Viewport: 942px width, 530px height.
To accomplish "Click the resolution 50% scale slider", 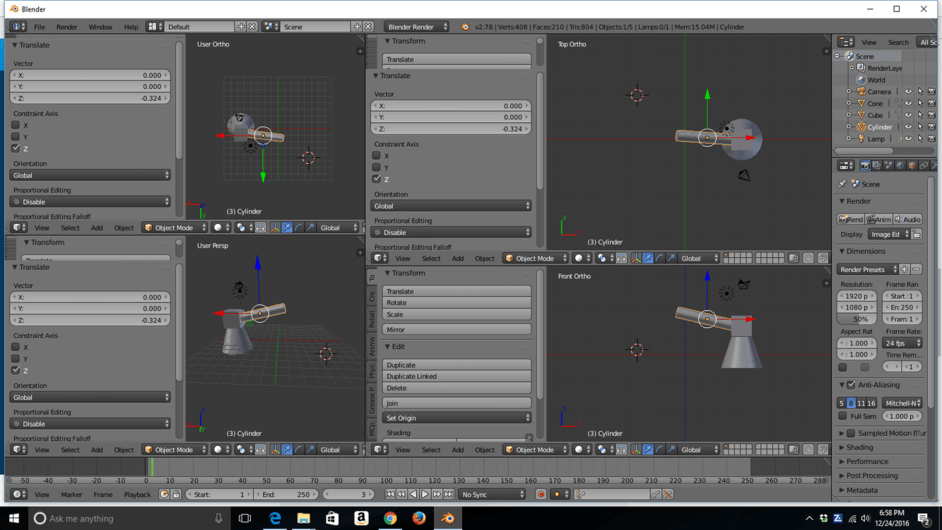I will 858,319.
